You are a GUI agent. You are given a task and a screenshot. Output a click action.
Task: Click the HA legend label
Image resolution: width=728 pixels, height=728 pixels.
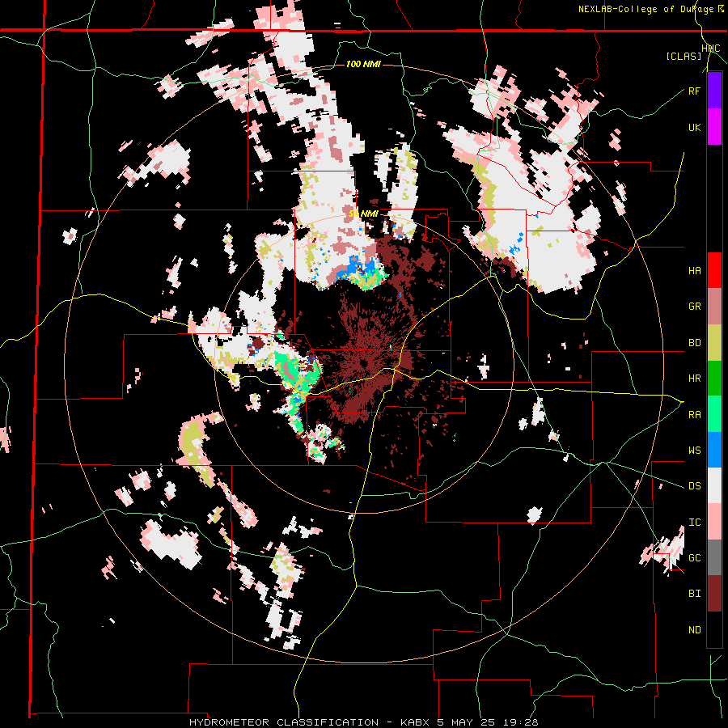click(694, 271)
